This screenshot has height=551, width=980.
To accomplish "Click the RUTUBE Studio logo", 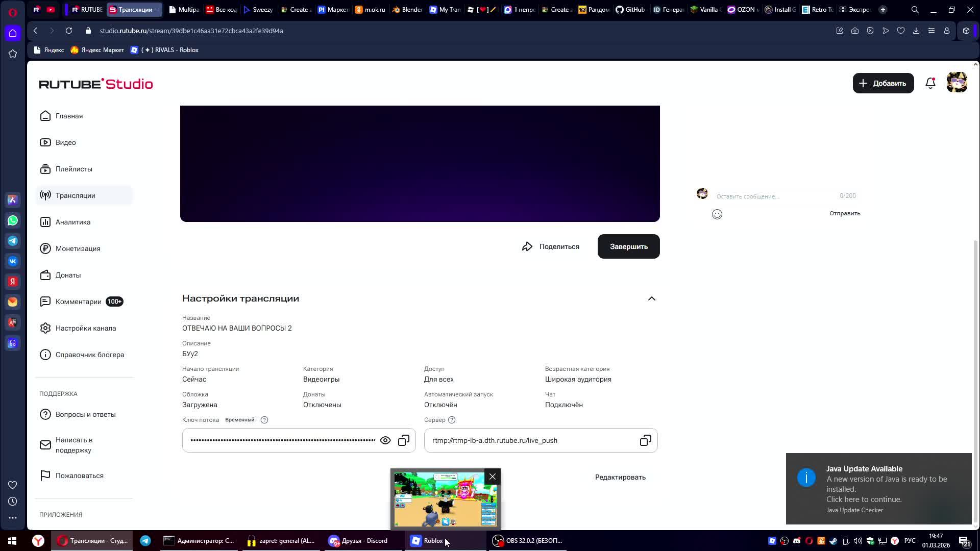I will pos(96,84).
